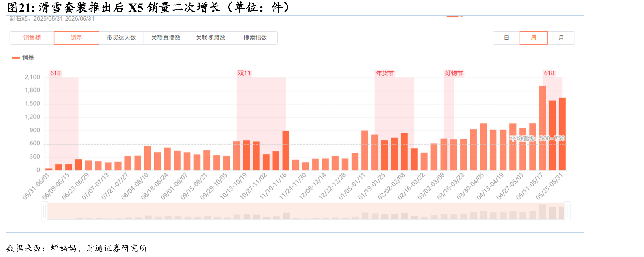The height and width of the screenshot is (257, 644).
Task: Click the 09/29-10/05 x-axis label
Action: coord(214,186)
